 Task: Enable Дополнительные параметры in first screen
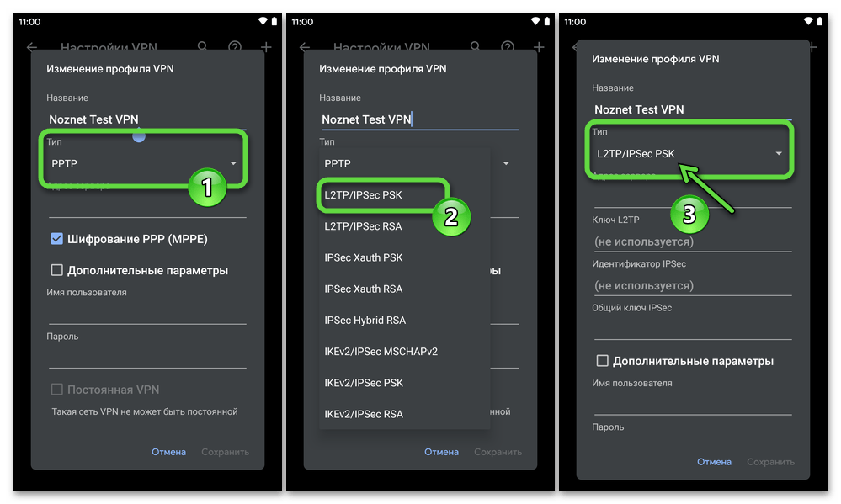coord(57,270)
